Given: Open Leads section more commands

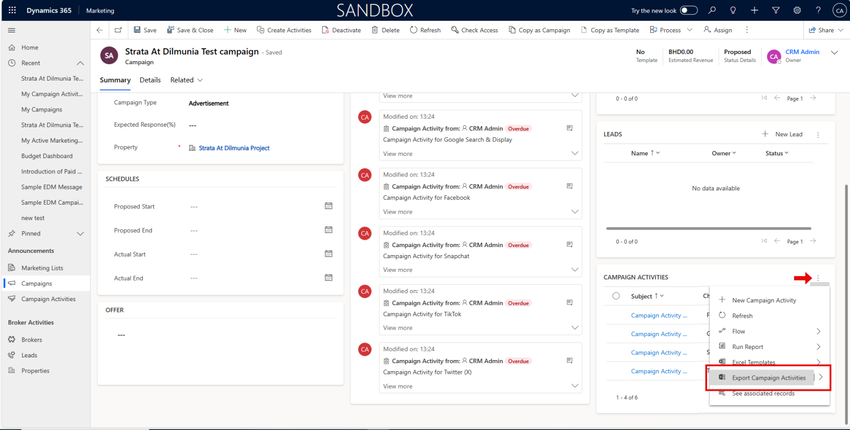Looking at the screenshot, I should tap(817, 134).
